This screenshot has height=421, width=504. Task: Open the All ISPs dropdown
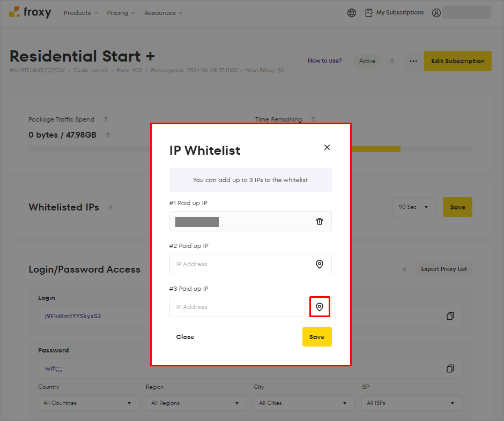pyautogui.click(x=411, y=403)
